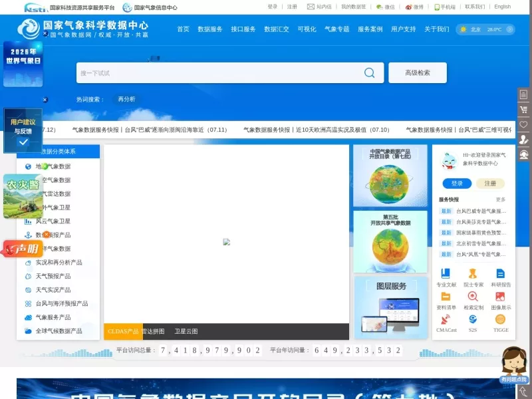Open 更多 in 服务快报
The width and height of the screenshot is (532, 399).
501,199
